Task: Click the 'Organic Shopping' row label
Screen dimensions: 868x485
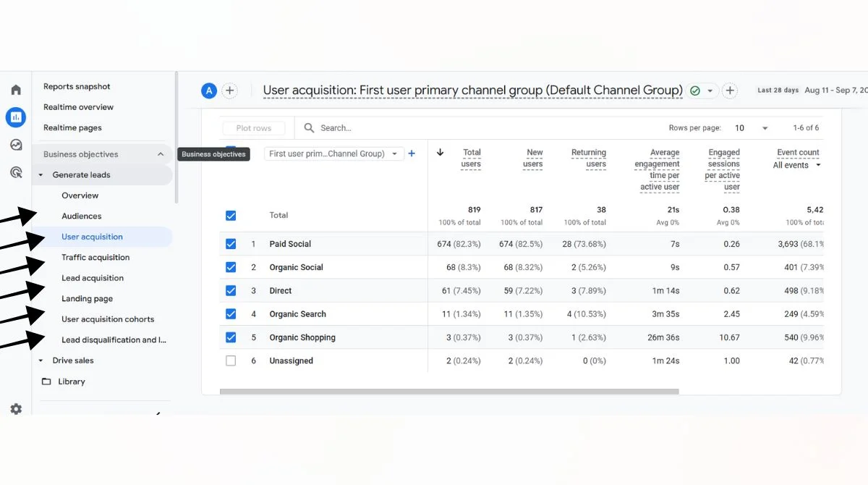Action: (302, 337)
